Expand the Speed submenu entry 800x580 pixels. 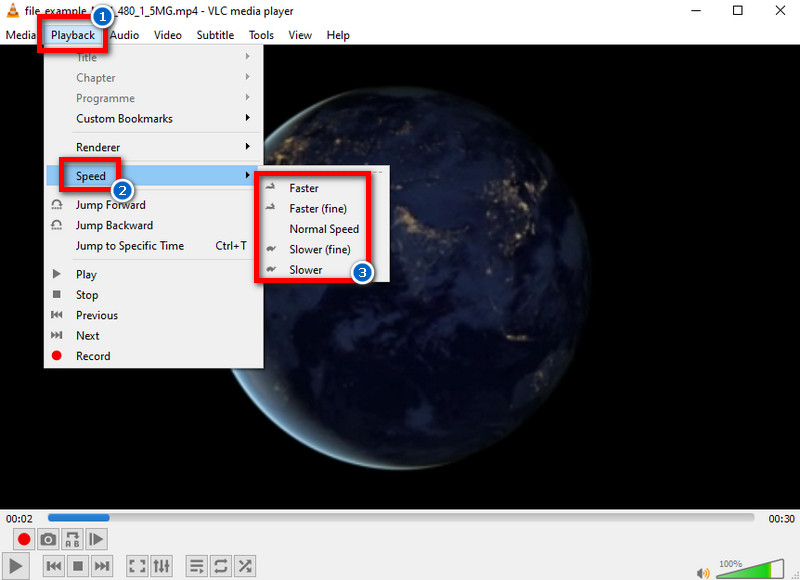[154, 175]
